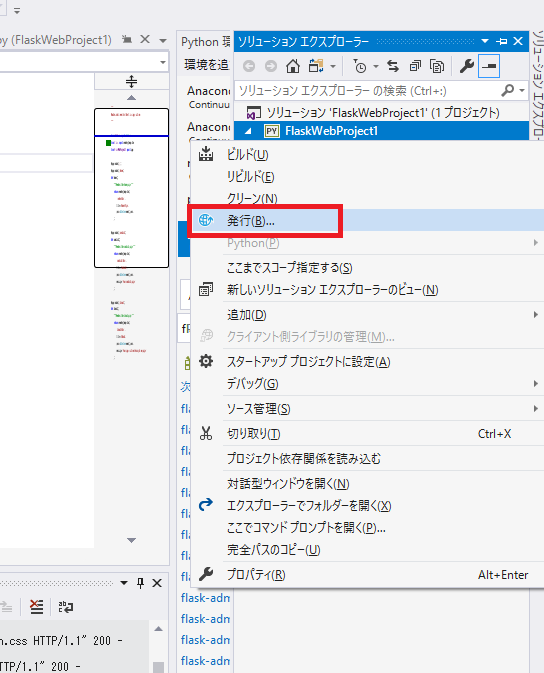The width and height of the screenshot is (544, 673).
Task: Collapse the FlaskWebProject1 project node
Action: click(248, 131)
